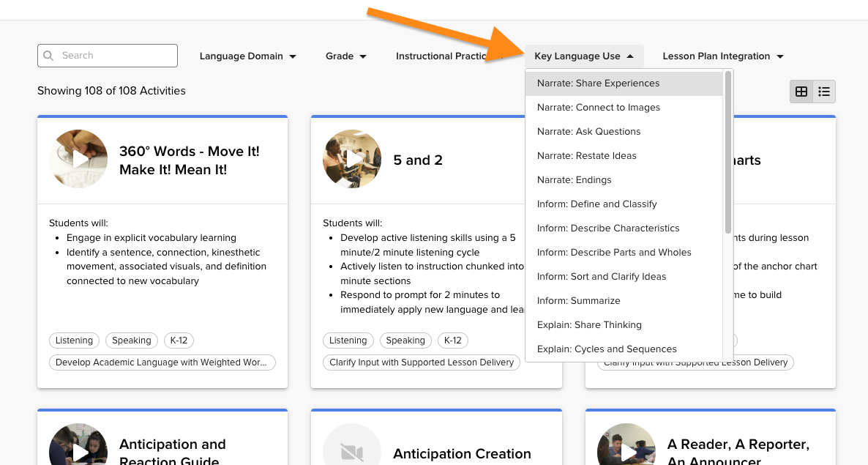Collapse the Key Language Use dropdown

(x=583, y=56)
